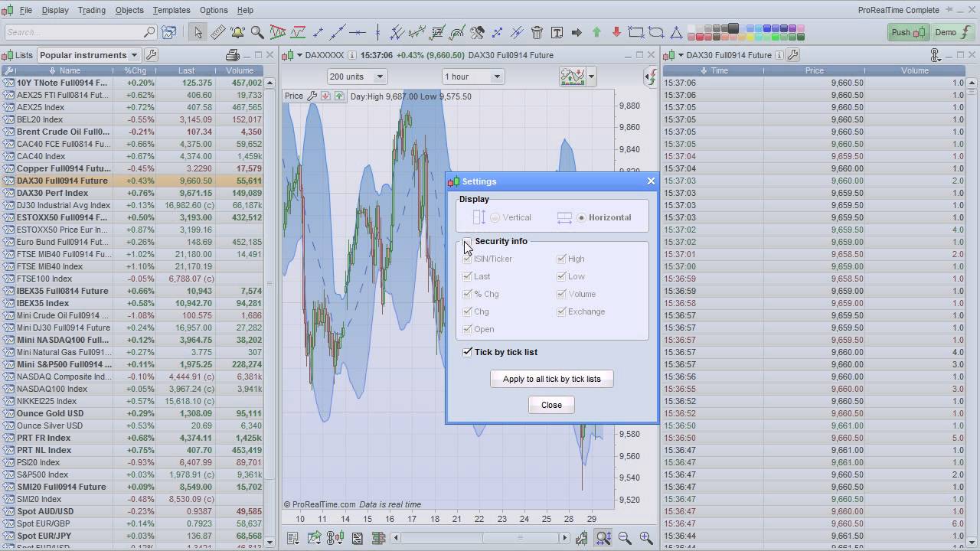
Task: Select the arrow cursor tool in toolbar
Action: coord(198,32)
